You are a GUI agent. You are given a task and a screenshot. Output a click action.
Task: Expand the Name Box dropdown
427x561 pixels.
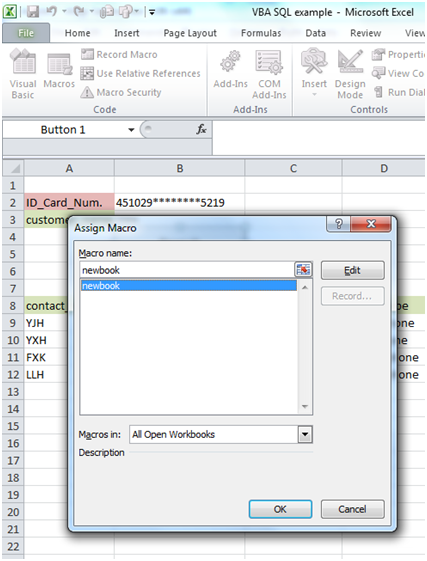[x=131, y=130]
